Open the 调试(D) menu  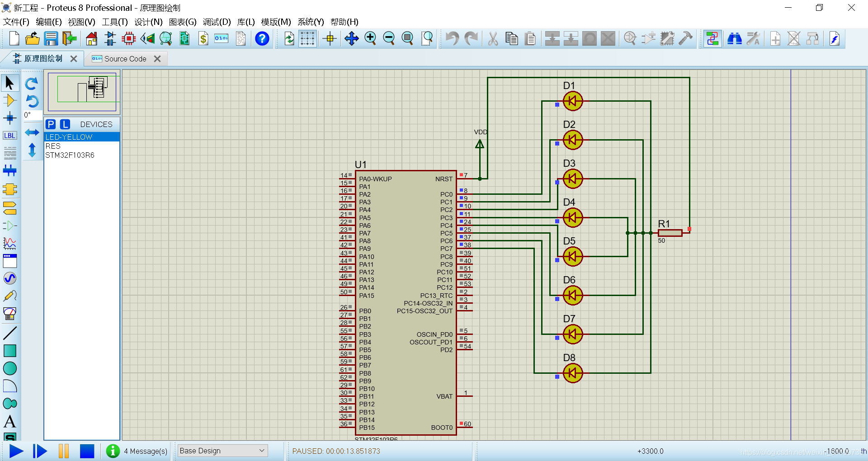tap(217, 22)
